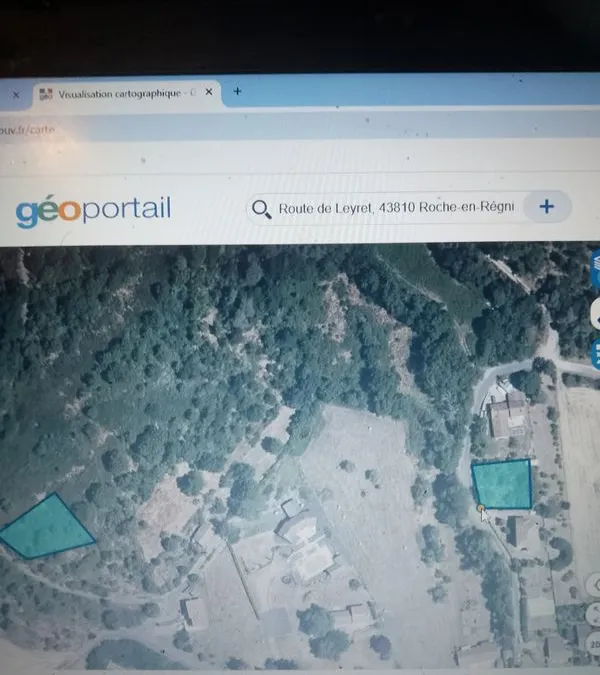Viewport: 600px width, 675px height.
Task: Click the browser address bar URL
Action: click(28, 130)
